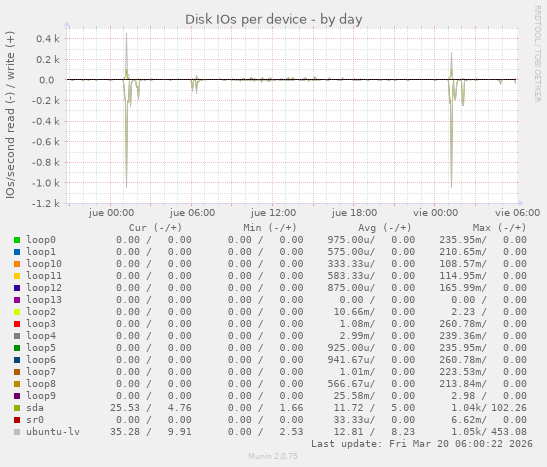Click the loop6 navy color swatch
This screenshot has width=547, height=467.
[x=17, y=360]
